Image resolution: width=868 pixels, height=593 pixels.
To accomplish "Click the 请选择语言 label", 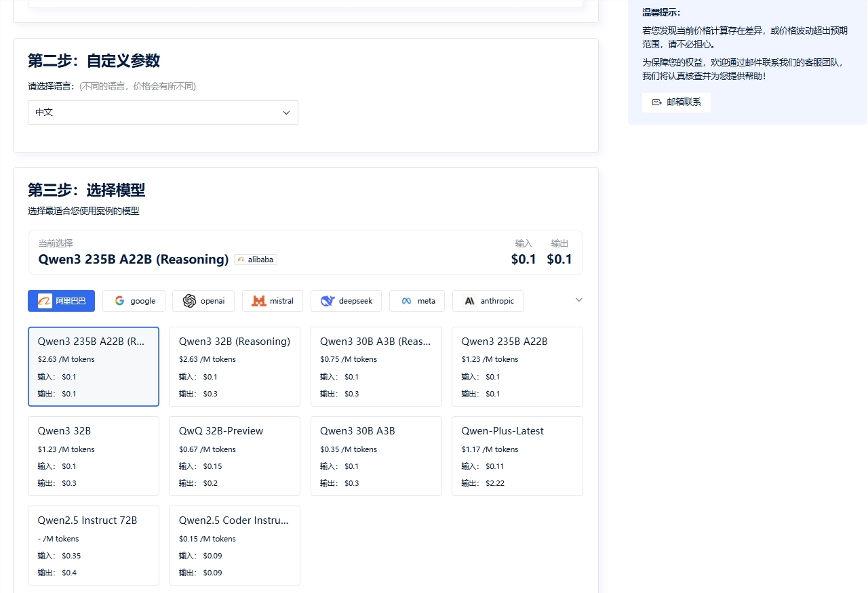I will (52, 86).
